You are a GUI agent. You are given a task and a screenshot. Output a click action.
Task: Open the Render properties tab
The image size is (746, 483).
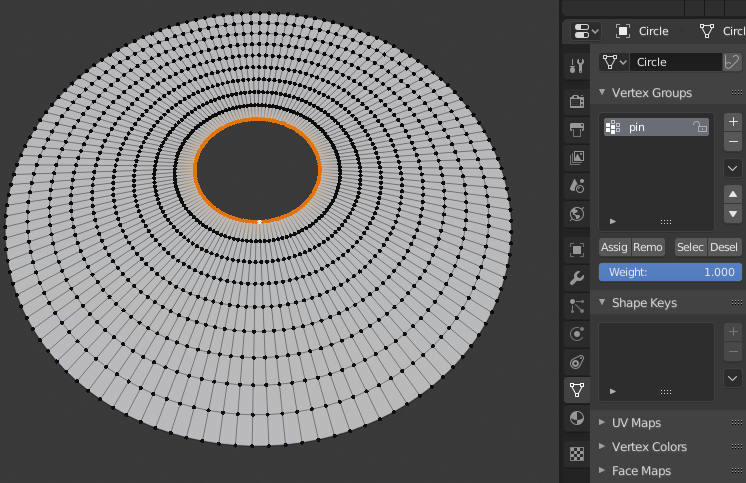pos(577,101)
